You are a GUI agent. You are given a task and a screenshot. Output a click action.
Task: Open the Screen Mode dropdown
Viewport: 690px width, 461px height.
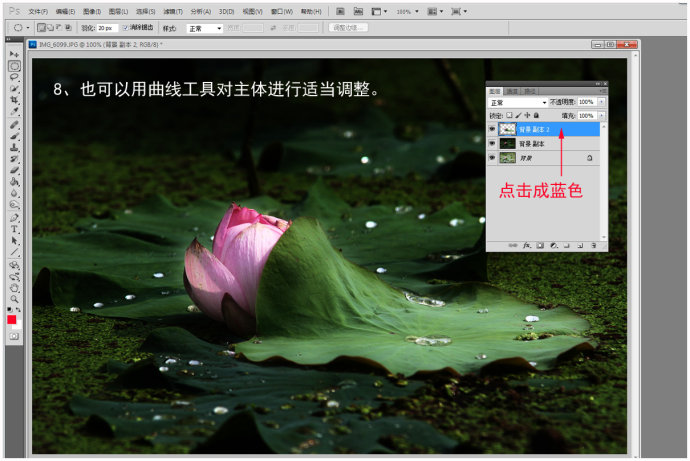(459, 12)
